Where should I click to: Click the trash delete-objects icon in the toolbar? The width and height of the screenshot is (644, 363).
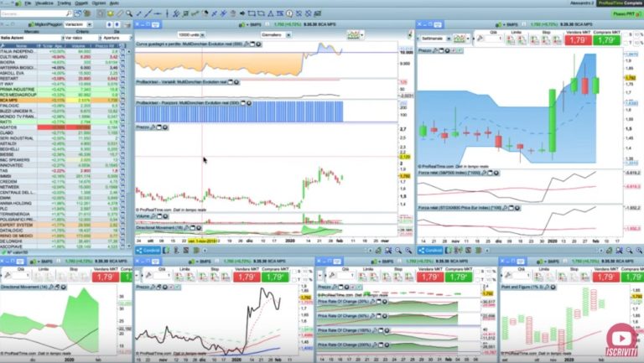pyautogui.click(x=233, y=13)
